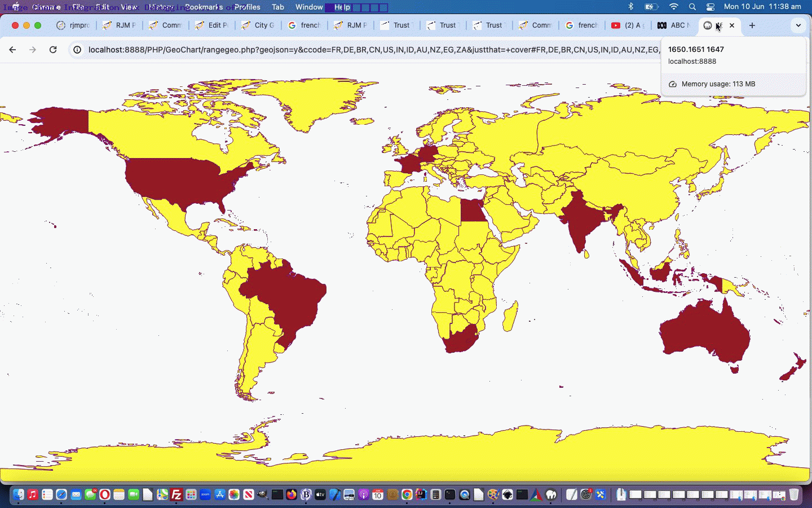Open the Help menu

(342, 7)
